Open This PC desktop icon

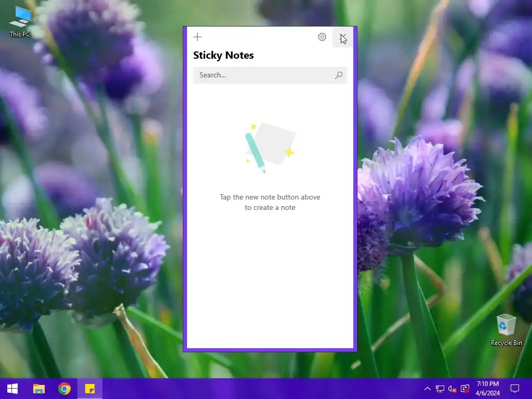[x=20, y=21]
